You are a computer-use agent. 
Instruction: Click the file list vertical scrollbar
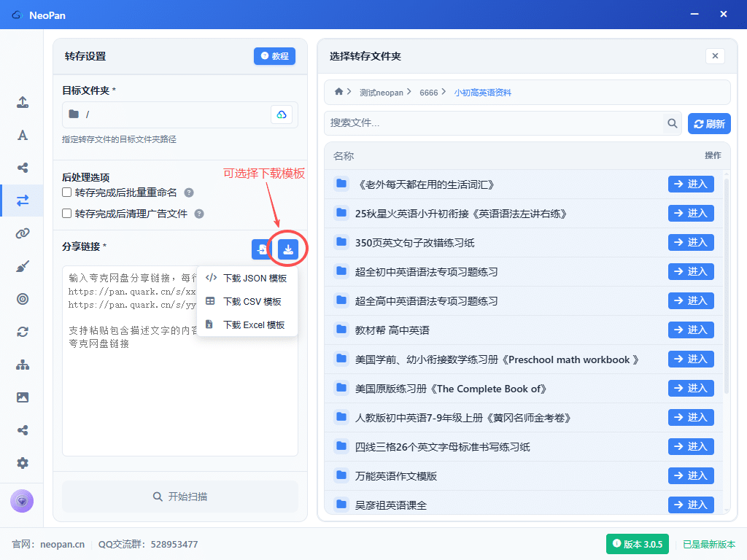(726, 292)
